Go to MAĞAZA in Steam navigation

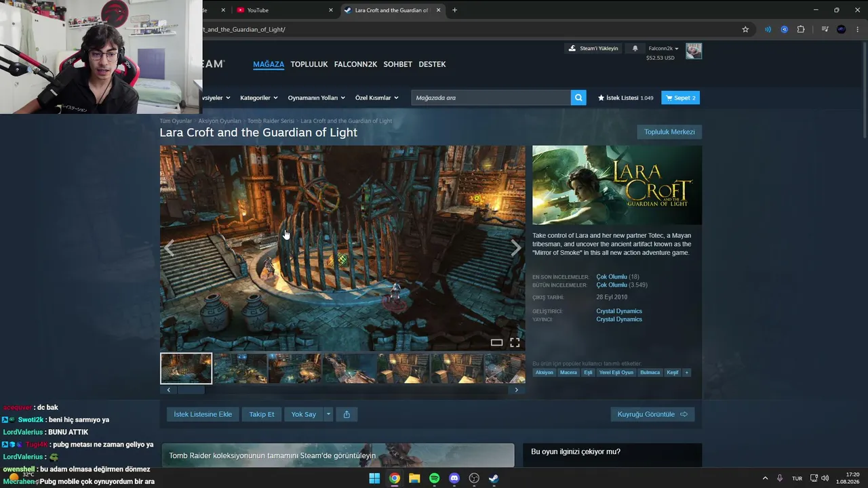pyautogui.click(x=269, y=64)
